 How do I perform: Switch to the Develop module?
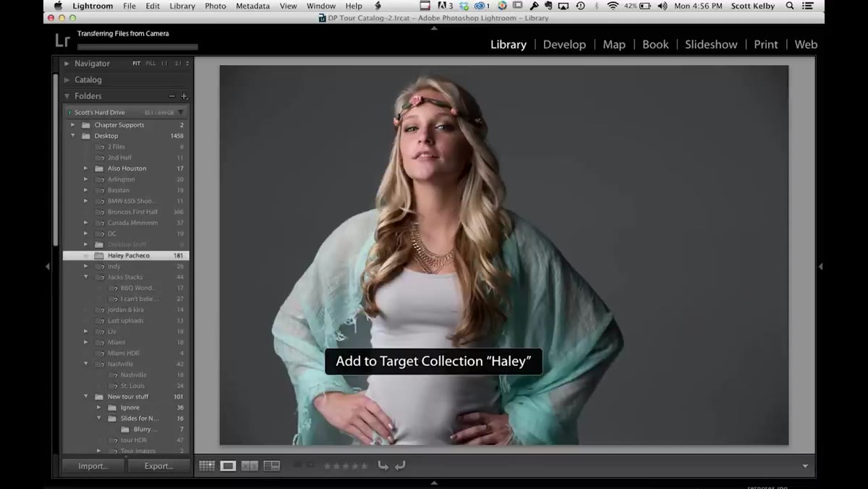(x=564, y=44)
